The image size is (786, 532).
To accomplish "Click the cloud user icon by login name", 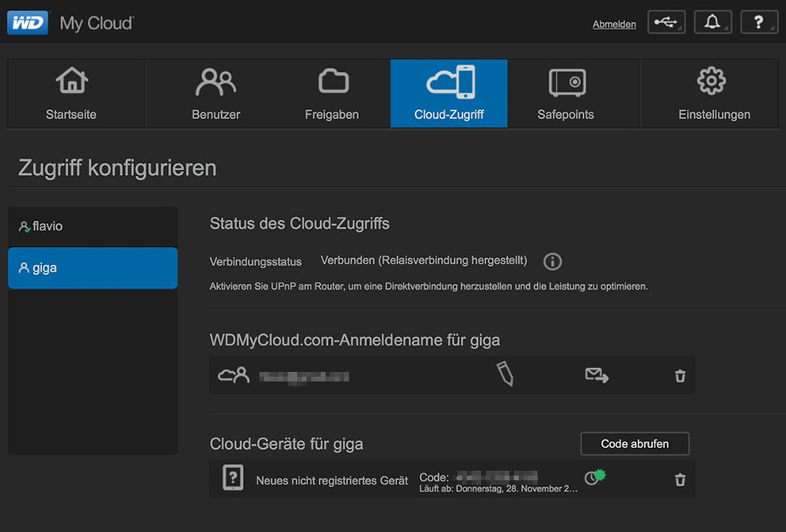I will 234,374.
